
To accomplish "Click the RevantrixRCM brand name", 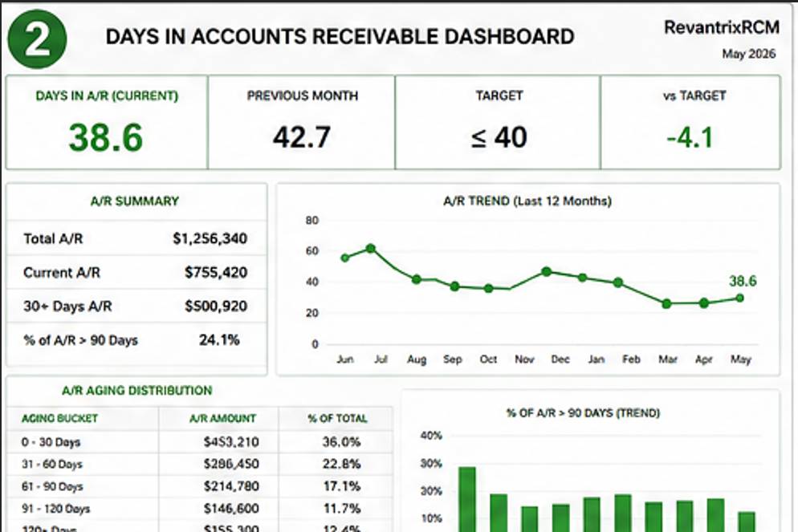I will coord(722,27).
